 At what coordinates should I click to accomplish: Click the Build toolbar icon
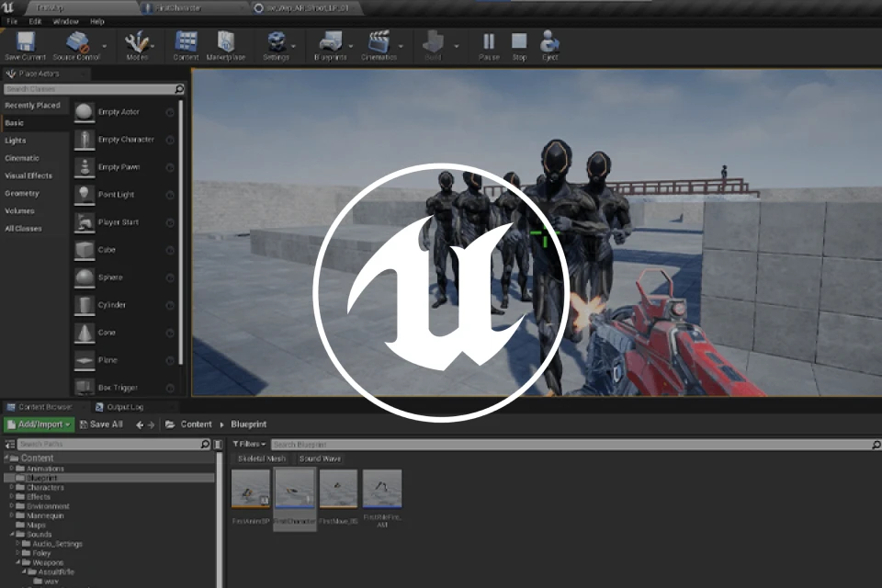coord(433,42)
